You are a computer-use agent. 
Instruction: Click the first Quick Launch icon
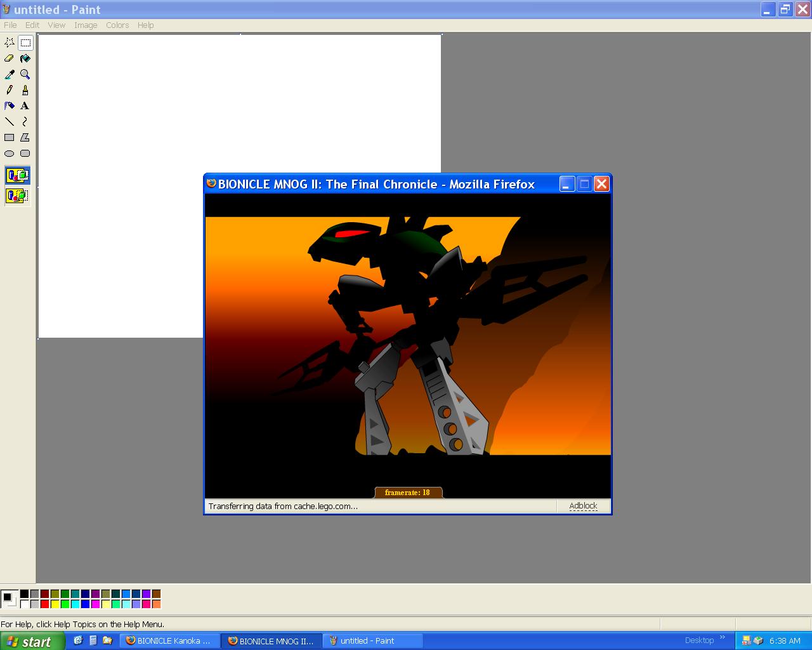pyautogui.click(x=78, y=640)
